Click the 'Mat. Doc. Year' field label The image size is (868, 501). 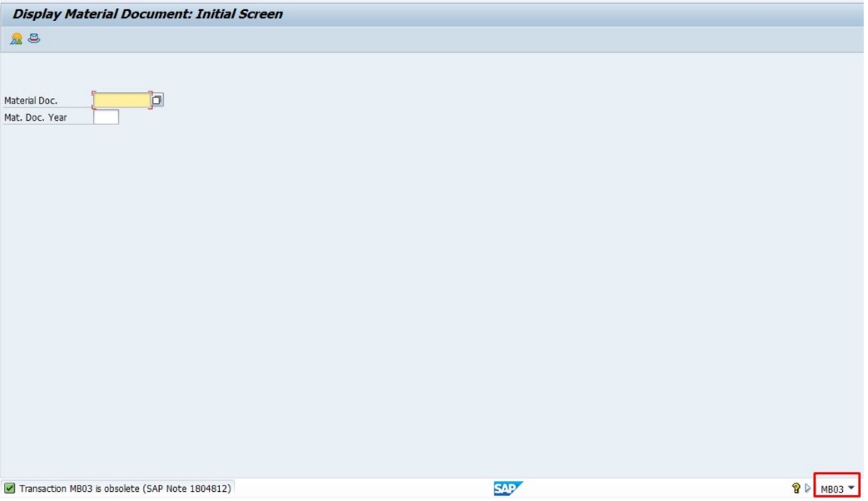(x=36, y=117)
